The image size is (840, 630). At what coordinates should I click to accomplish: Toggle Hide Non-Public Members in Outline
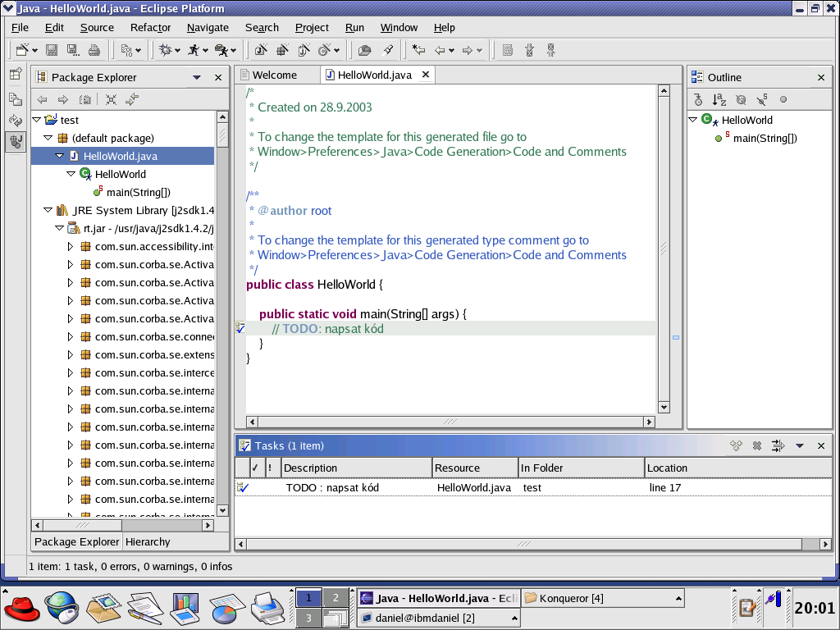(x=783, y=99)
